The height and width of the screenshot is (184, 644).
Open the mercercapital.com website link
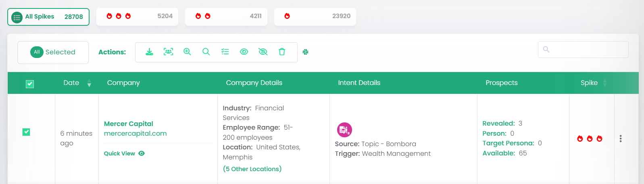[x=135, y=134]
